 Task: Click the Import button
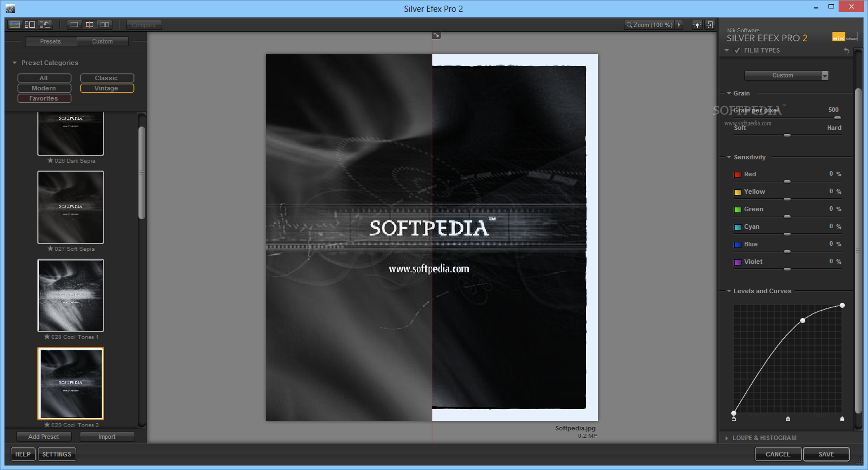tap(107, 437)
